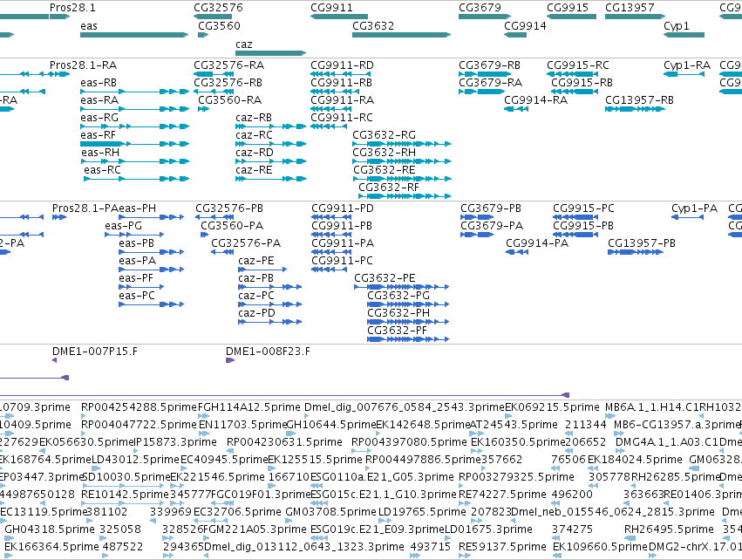Select the eas-RB transcript label
Screen dimensions: 742x560
(x=99, y=83)
